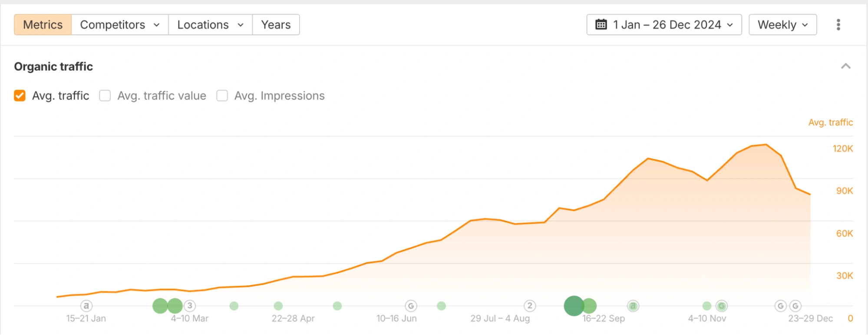This screenshot has height=335, width=868.
Task: Collapse the Organic traffic section
Action: (x=845, y=66)
